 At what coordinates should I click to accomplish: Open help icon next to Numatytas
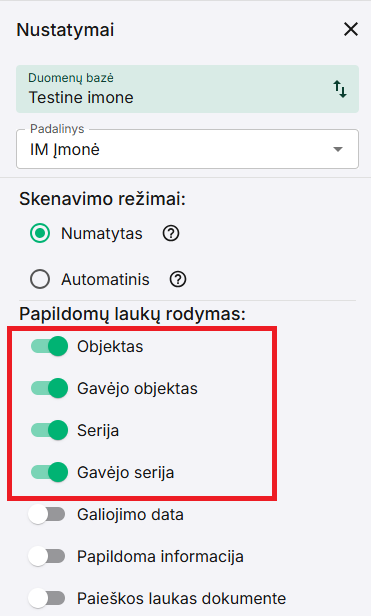click(x=171, y=233)
